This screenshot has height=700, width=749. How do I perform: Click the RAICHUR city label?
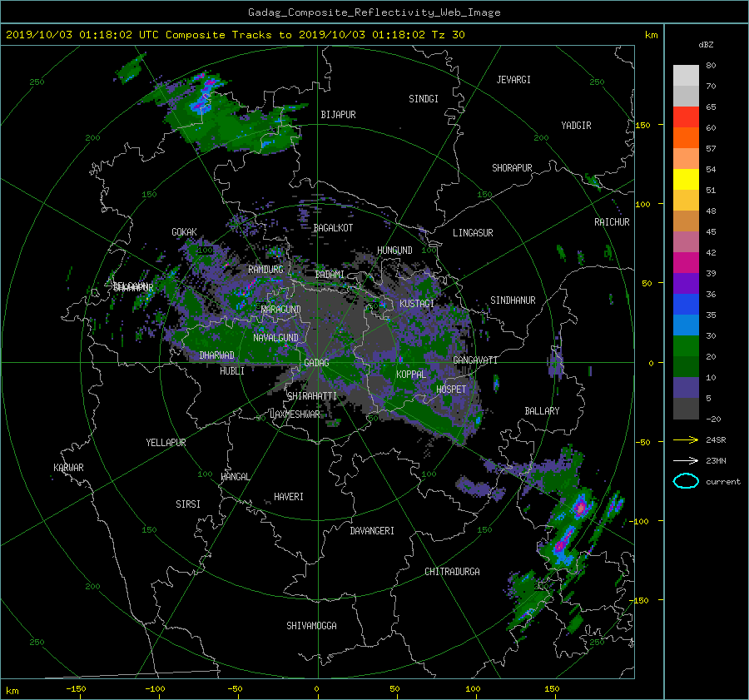[x=612, y=222]
